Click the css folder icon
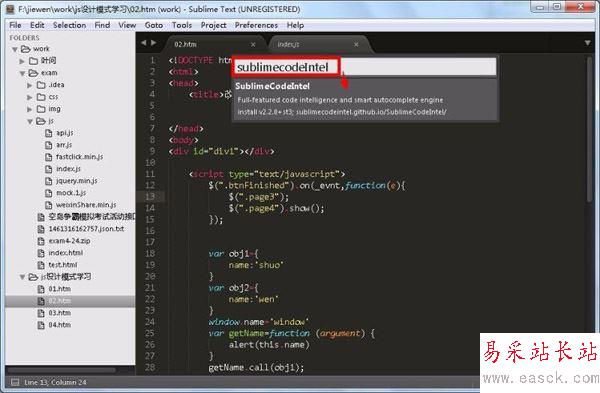 [x=41, y=97]
